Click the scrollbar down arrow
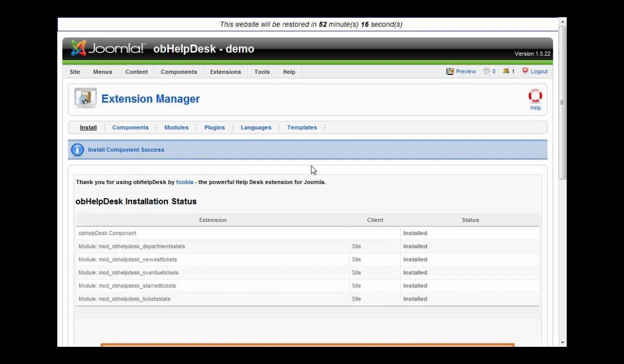624x364 pixels. point(562,343)
